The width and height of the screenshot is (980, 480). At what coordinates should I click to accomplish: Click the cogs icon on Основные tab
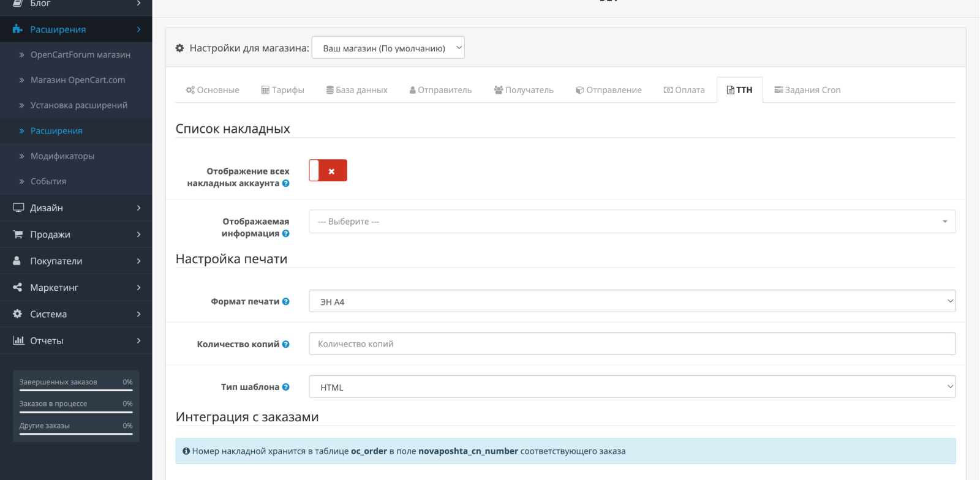[190, 90]
